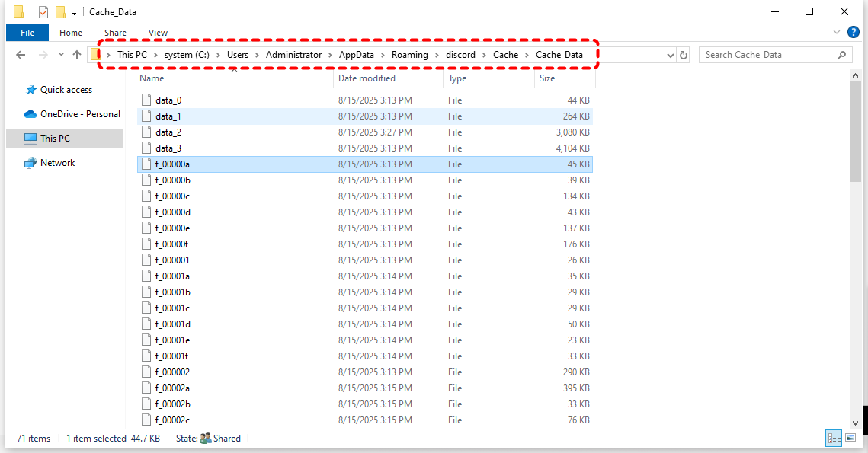
Task: Click the scrollbar down arrow
Action: (x=855, y=423)
